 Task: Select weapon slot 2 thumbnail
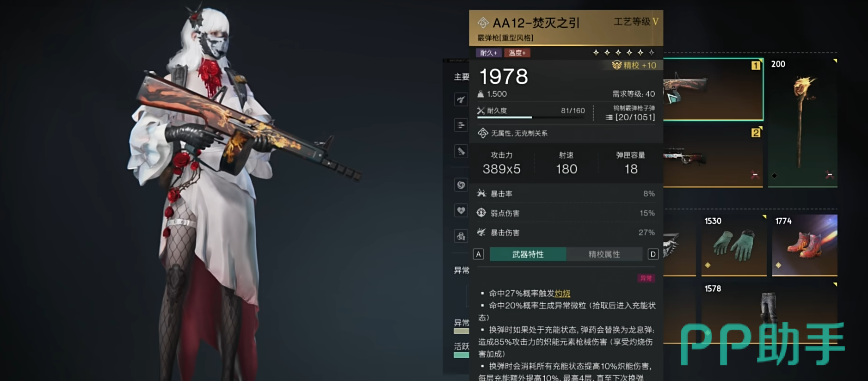[x=713, y=156]
